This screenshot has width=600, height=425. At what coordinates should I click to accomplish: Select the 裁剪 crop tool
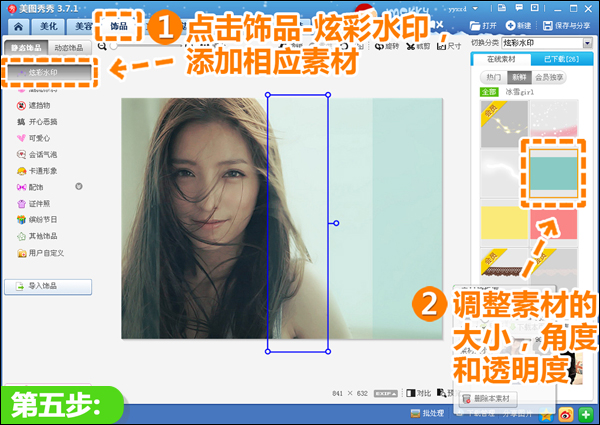418,46
